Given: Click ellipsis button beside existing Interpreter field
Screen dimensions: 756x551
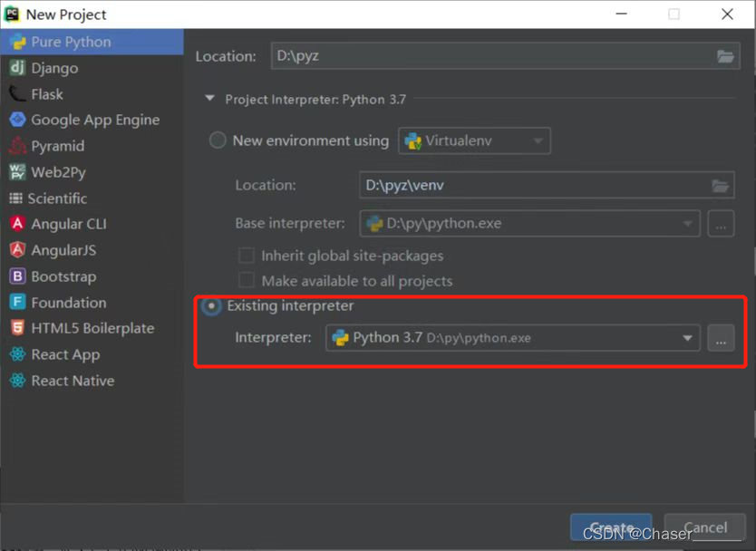Looking at the screenshot, I should (x=721, y=337).
